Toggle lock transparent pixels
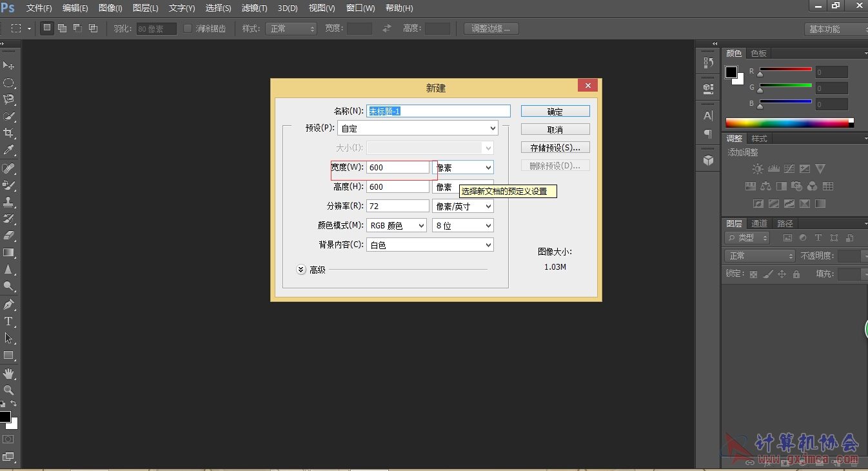 click(x=753, y=274)
